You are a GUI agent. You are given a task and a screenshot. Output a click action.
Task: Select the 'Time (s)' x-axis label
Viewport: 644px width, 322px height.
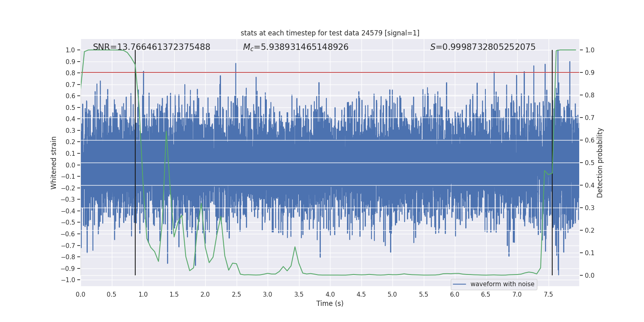(x=330, y=303)
